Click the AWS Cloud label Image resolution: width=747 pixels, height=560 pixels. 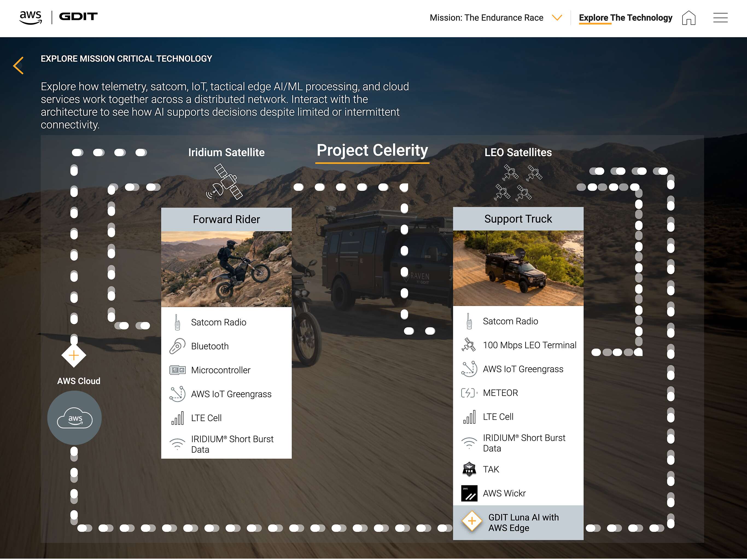tap(79, 381)
